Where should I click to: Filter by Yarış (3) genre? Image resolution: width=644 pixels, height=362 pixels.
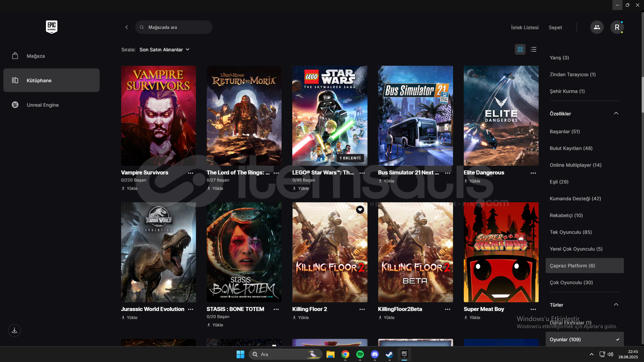point(584,58)
